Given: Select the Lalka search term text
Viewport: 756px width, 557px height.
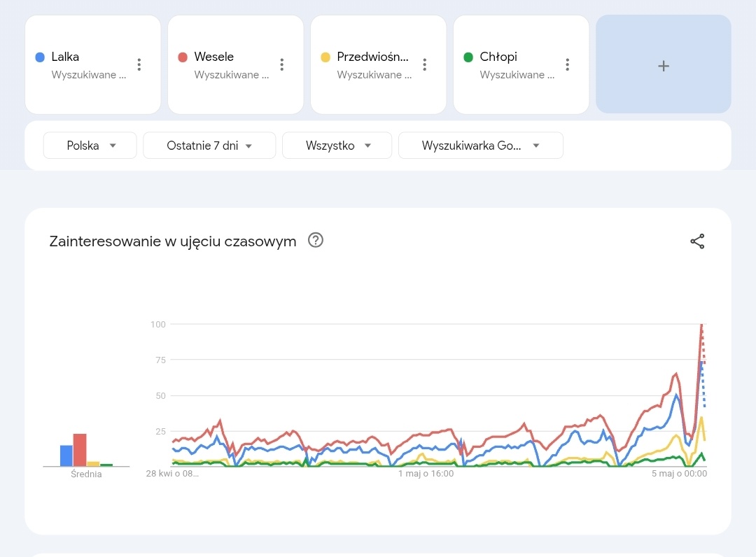Looking at the screenshot, I should coord(65,57).
